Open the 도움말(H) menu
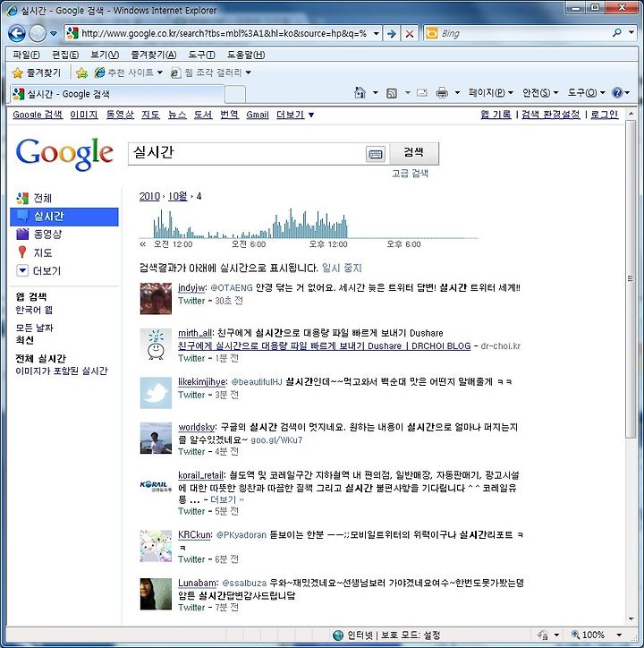644x648 pixels. (x=246, y=55)
